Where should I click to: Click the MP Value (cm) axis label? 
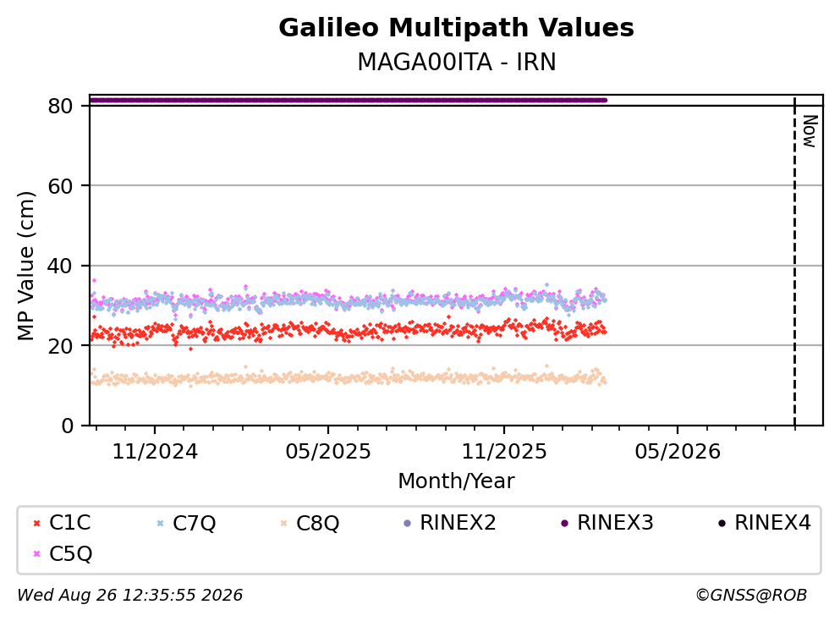pos(25,266)
